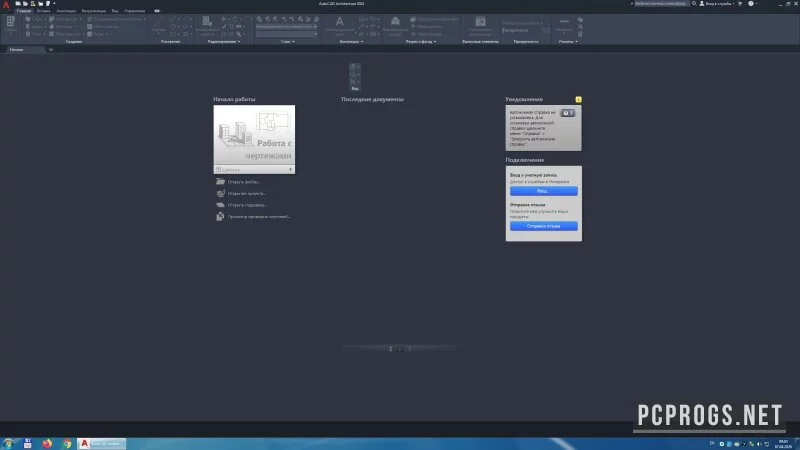
Task: Open the layer state dropdown in Слои panel
Action: (287, 27)
